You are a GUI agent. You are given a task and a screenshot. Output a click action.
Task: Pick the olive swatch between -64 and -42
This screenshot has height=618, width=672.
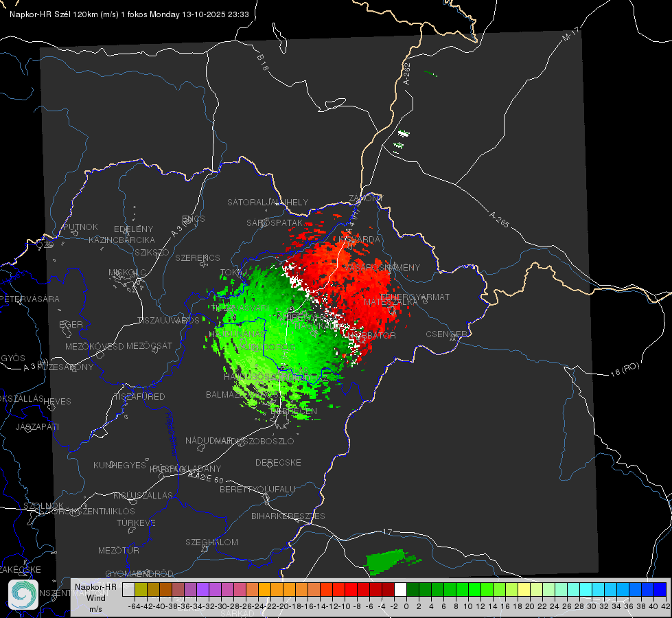[141, 589]
